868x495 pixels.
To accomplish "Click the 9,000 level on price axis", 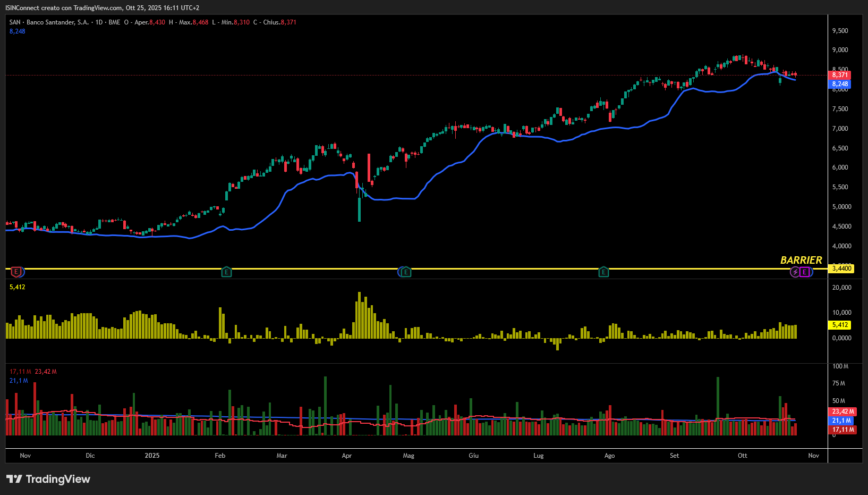I will point(840,50).
